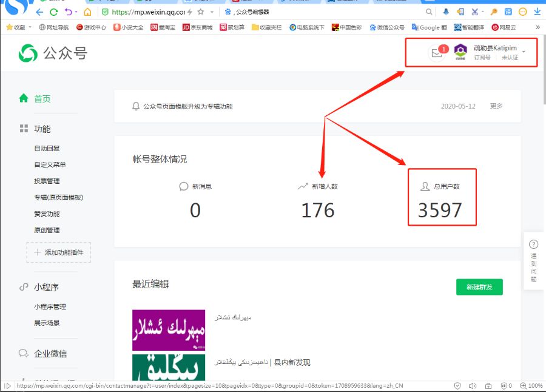
Task: Click the 新建群发 green button
Action: tap(479, 286)
